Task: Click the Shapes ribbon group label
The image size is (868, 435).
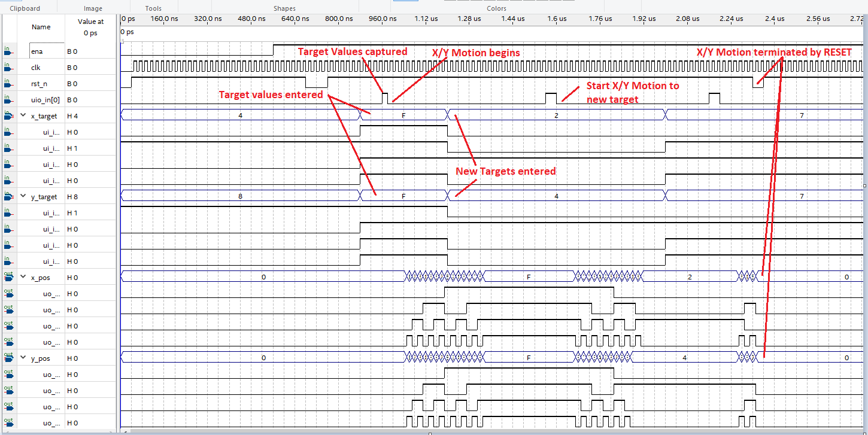Action: click(284, 8)
